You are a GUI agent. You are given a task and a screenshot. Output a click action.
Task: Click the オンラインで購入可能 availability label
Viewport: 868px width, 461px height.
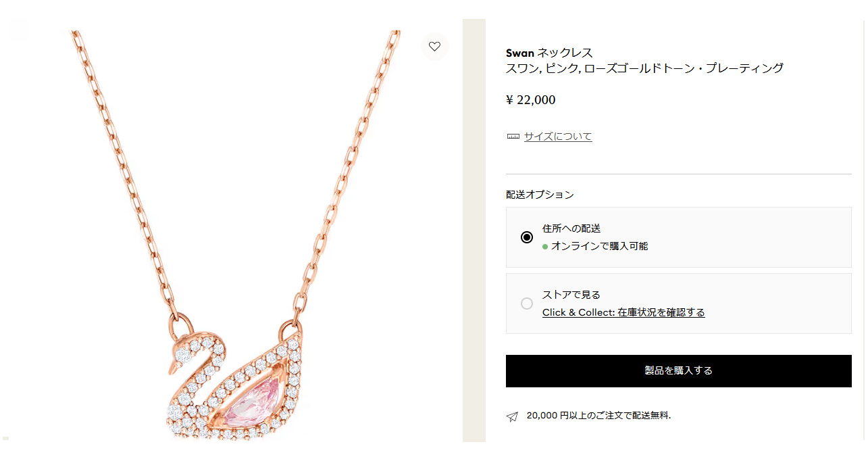click(600, 246)
